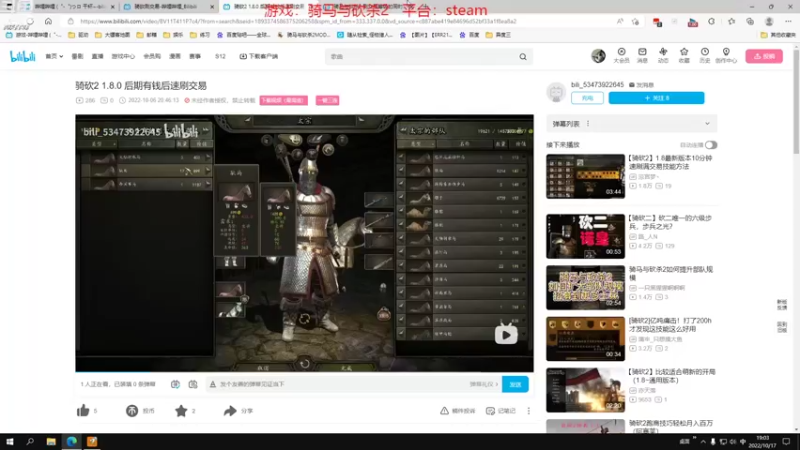Click the blue 关注 follow button
The height and width of the screenshot is (450, 800).
point(656,98)
